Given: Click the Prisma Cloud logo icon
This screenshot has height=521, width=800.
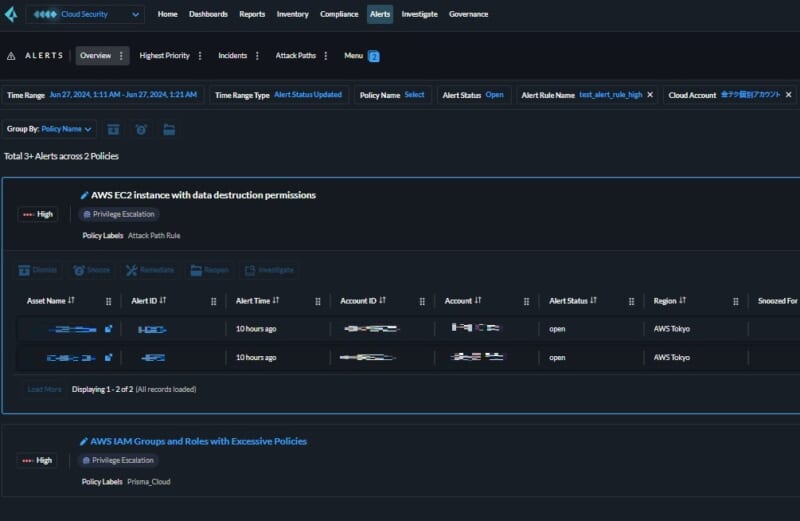Looking at the screenshot, I should pyautogui.click(x=11, y=15).
